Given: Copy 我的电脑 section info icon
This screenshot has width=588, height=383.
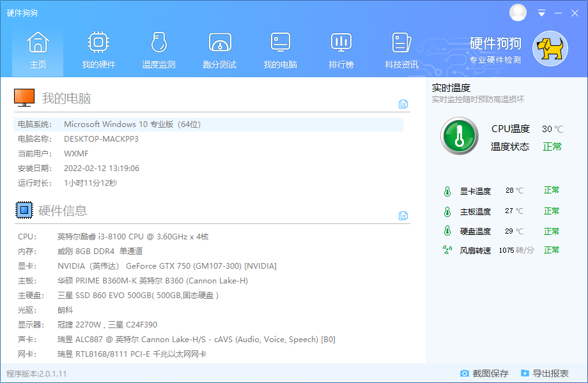Looking at the screenshot, I should (403, 104).
